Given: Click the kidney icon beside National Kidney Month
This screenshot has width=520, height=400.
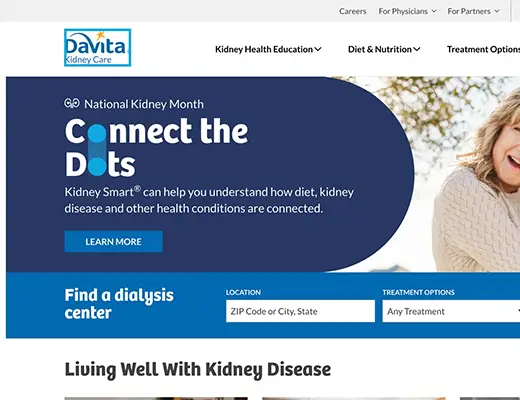Looking at the screenshot, I should click(x=72, y=104).
